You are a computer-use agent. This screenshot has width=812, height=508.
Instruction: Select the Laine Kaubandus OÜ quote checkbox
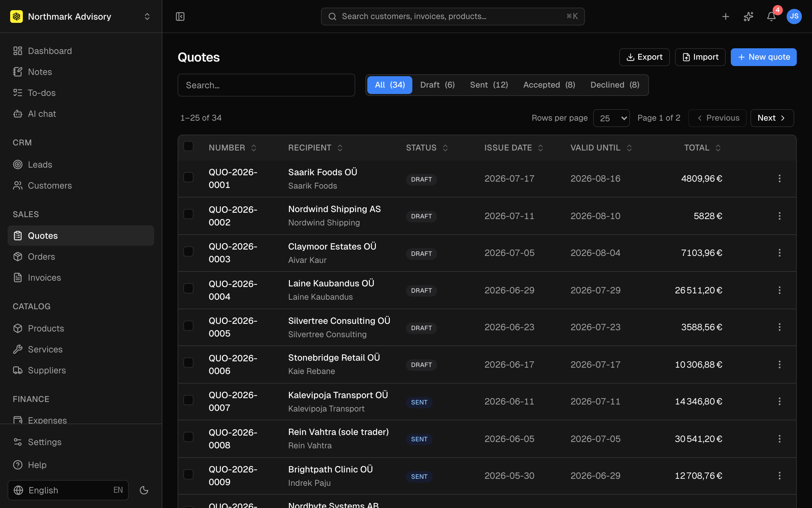[x=189, y=288]
